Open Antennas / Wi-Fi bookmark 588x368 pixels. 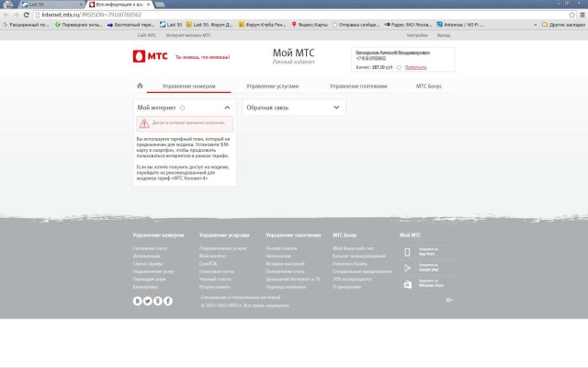click(460, 25)
